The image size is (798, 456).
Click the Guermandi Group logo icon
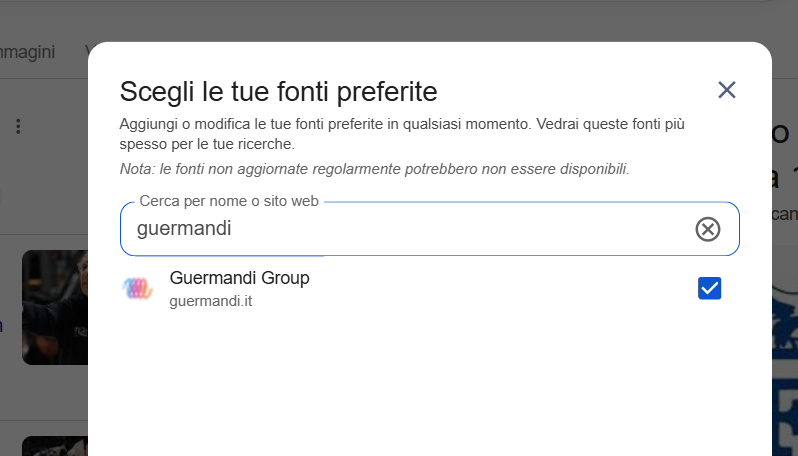pyautogui.click(x=137, y=289)
